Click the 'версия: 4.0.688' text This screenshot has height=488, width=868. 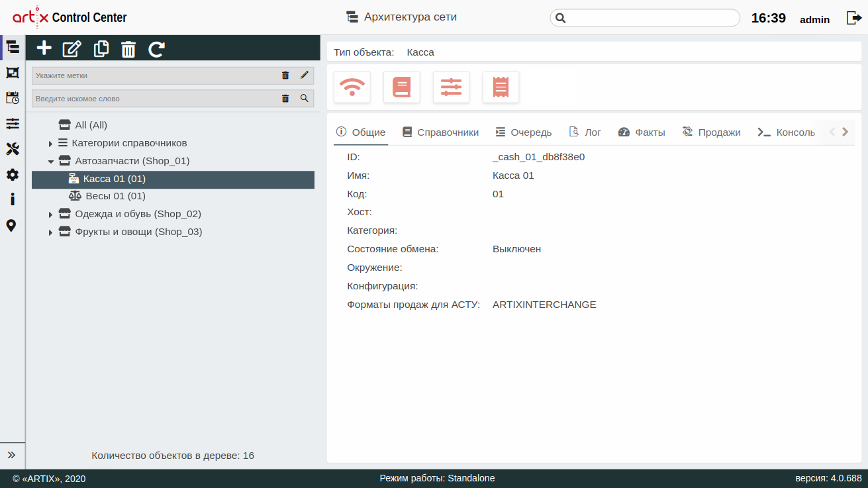828,478
